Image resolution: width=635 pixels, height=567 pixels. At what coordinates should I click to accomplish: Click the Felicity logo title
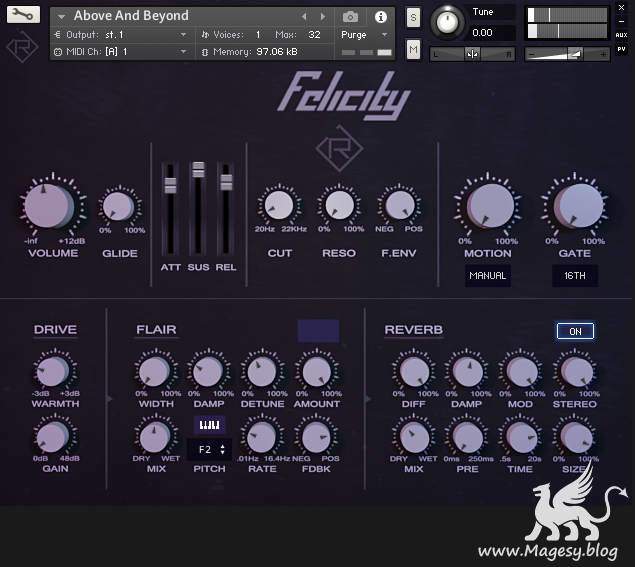point(344,95)
